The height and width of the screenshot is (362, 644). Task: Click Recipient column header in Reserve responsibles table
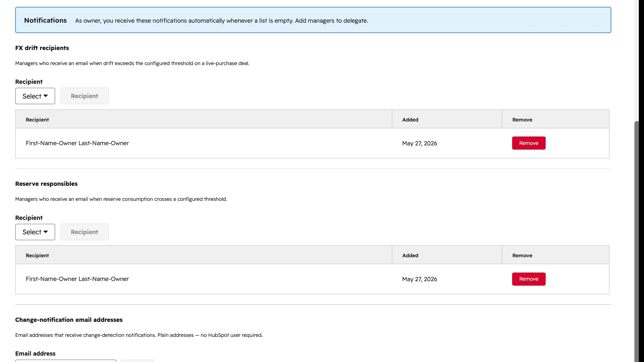[37, 255]
